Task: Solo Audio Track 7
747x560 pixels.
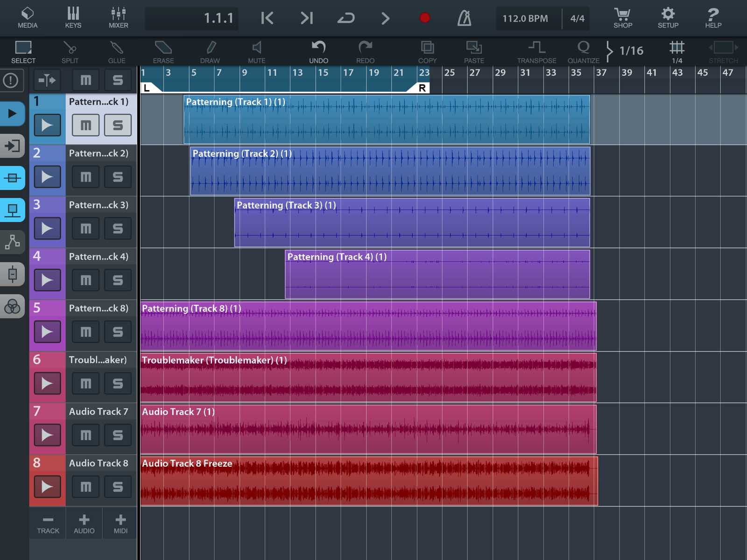Action: (x=118, y=435)
